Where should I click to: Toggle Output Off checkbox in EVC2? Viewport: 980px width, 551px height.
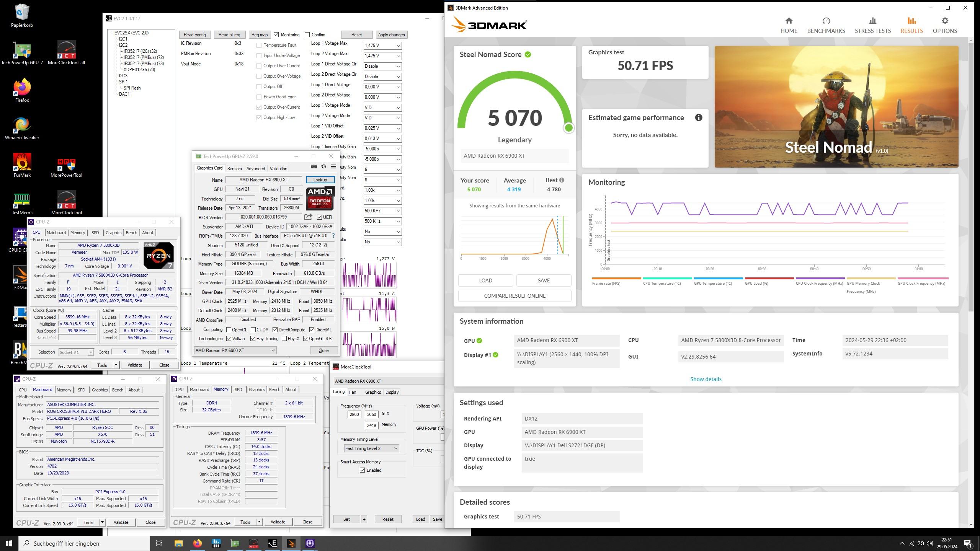(259, 86)
